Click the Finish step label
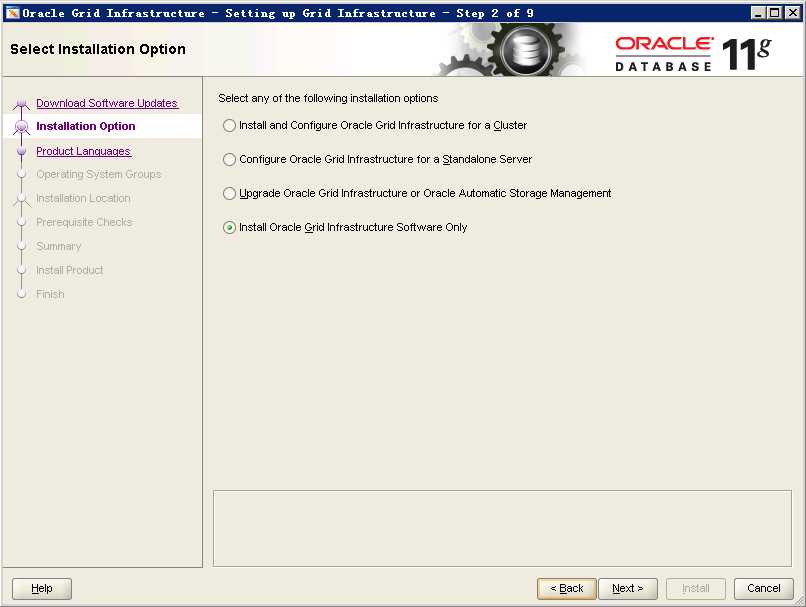The width and height of the screenshot is (806, 607). tap(50, 294)
